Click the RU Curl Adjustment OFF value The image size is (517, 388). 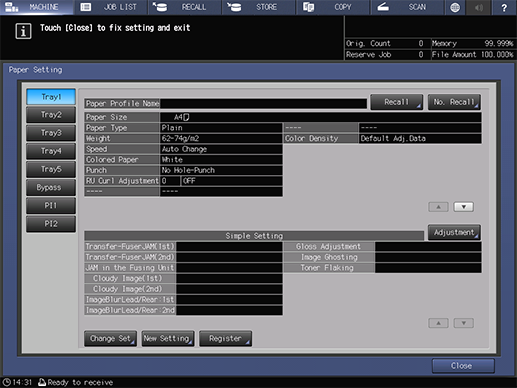click(x=232, y=181)
